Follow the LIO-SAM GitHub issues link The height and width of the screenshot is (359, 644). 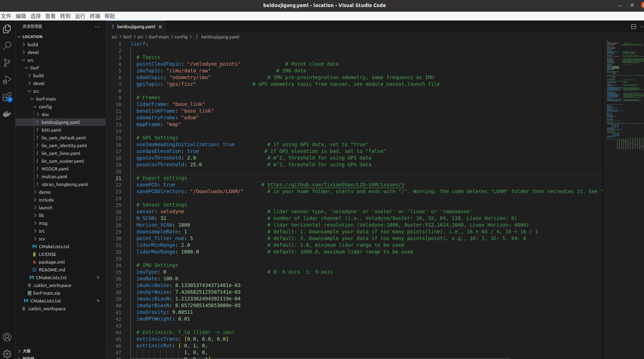point(335,185)
